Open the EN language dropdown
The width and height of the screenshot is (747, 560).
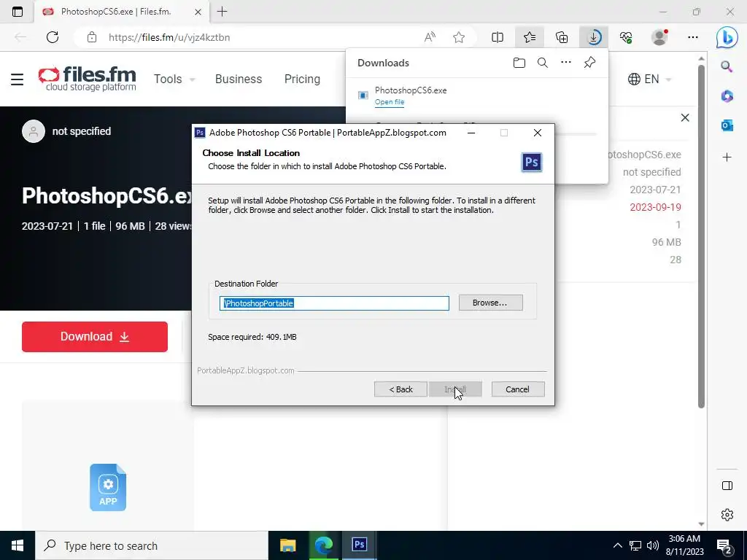point(650,79)
